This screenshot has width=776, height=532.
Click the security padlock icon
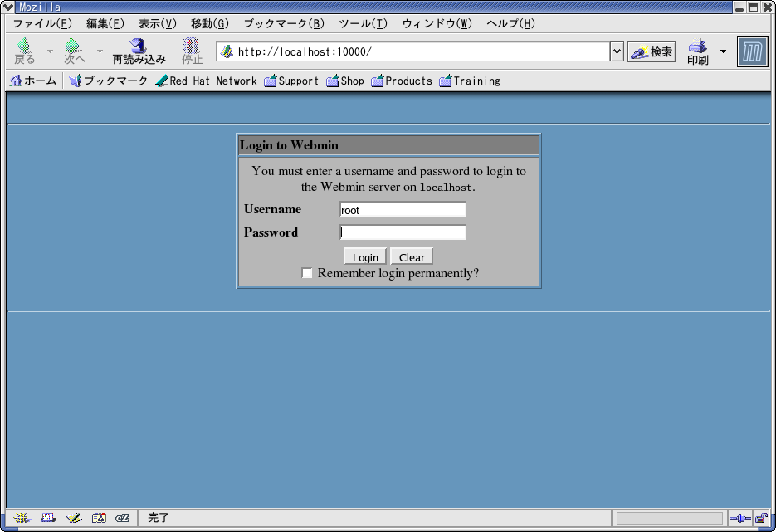click(x=762, y=518)
